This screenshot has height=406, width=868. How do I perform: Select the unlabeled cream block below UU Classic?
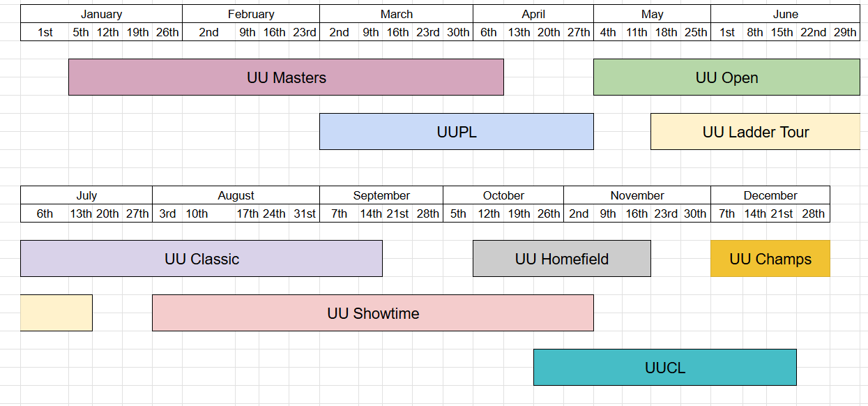[x=56, y=313]
